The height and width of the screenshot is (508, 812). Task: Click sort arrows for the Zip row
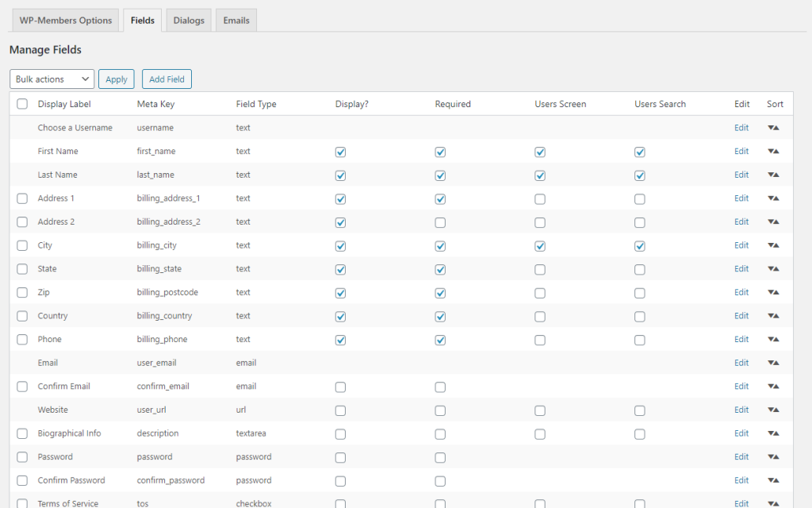pyautogui.click(x=774, y=293)
